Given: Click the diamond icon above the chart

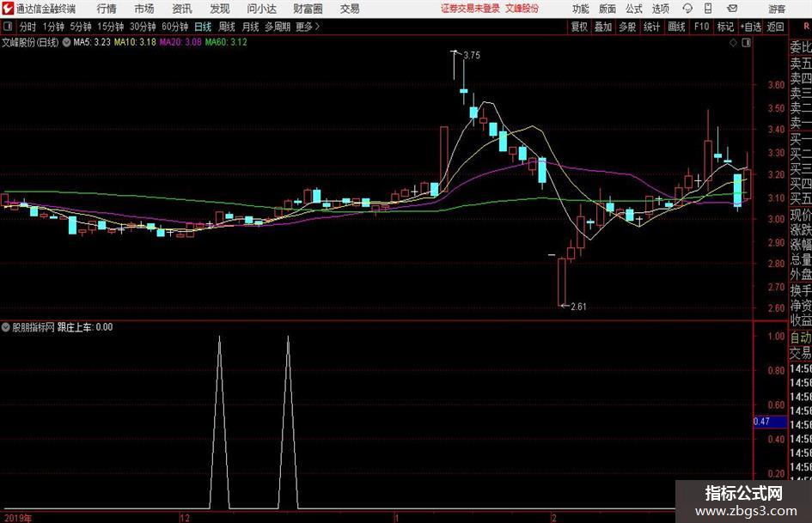Looking at the screenshot, I should [x=733, y=43].
